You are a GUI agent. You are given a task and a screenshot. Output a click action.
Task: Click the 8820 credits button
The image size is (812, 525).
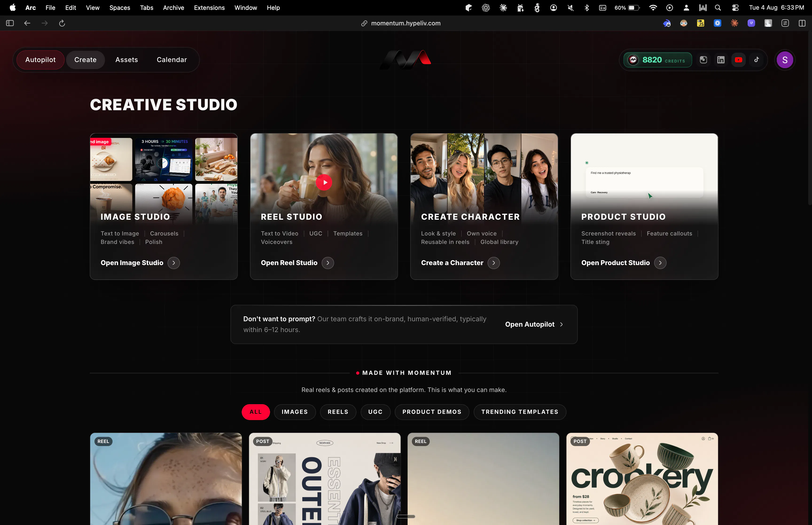(658, 60)
